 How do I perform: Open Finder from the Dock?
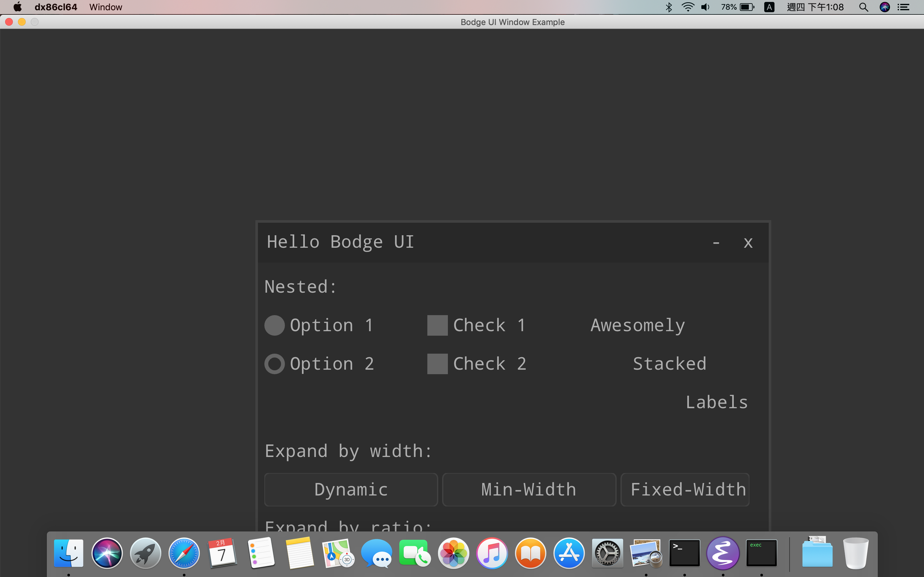pos(69,553)
